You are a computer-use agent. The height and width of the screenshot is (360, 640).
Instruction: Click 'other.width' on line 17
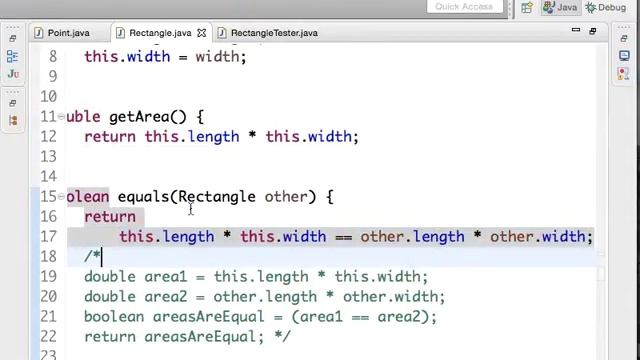coord(538,237)
